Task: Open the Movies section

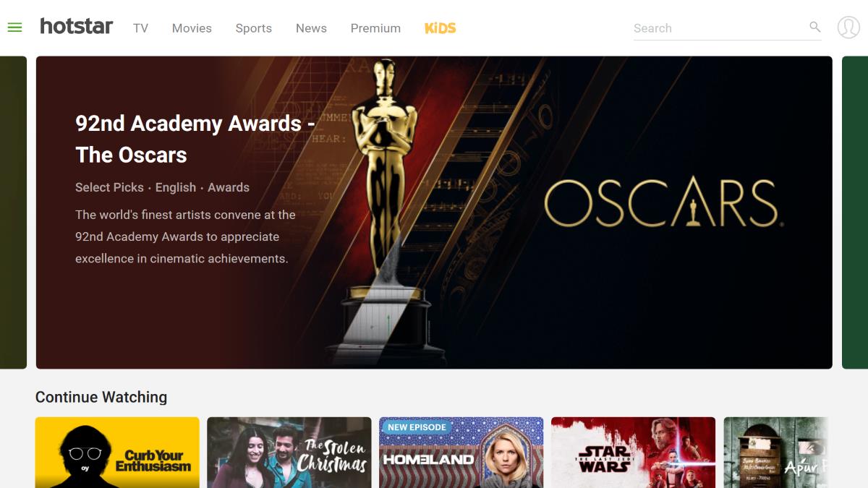Action: pyautogui.click(x=191, y=28)
